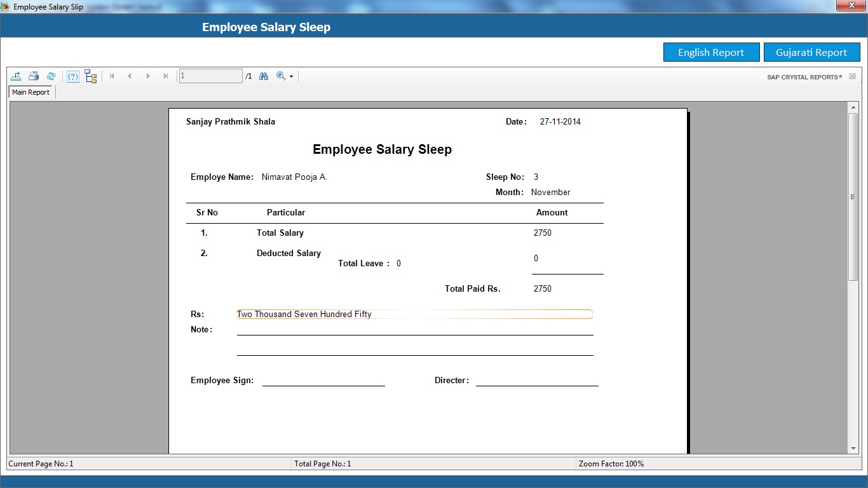Viewport: 868px width, 488px height.
Task: Open the English Report
Action: [711, 52]
